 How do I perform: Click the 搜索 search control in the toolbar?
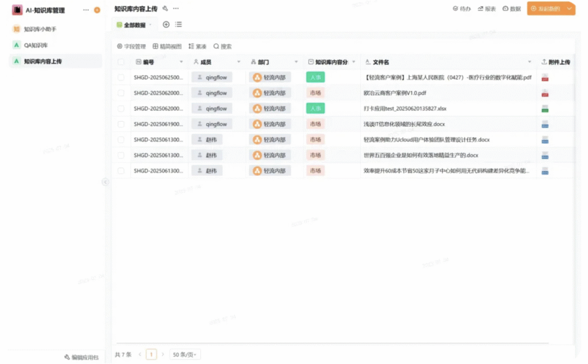[x=223, y=47]
